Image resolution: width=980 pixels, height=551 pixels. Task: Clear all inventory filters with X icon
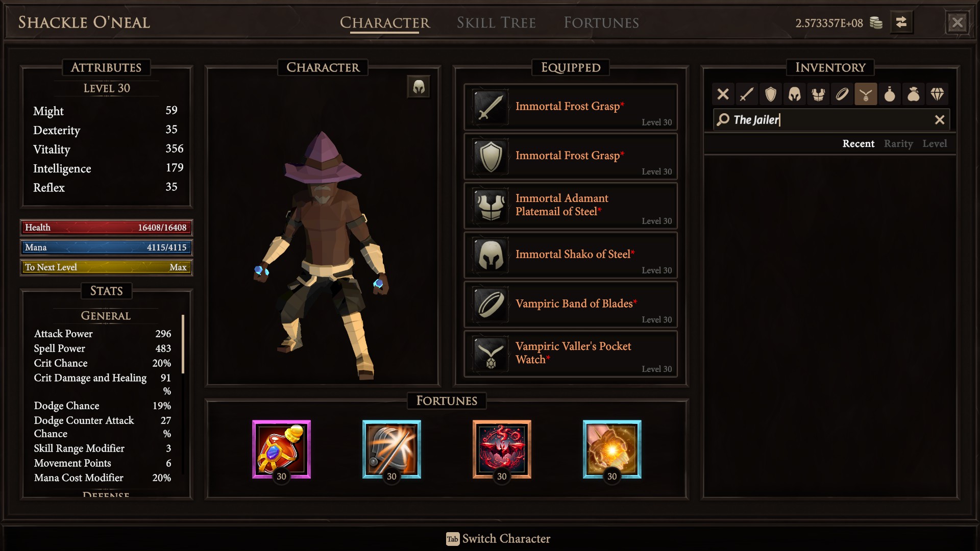tap(723, 94)
